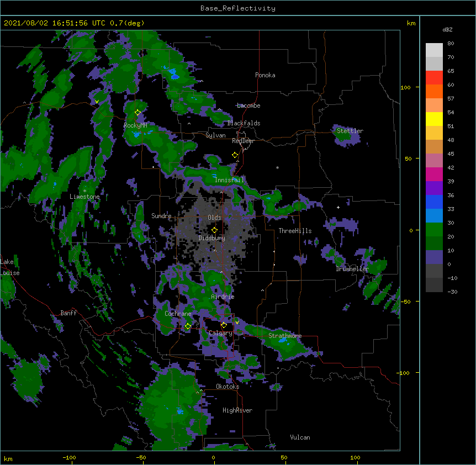Viewport: 476px width, 465px height.
Task: Click the Strathmore label
Action: coord(285,336)
